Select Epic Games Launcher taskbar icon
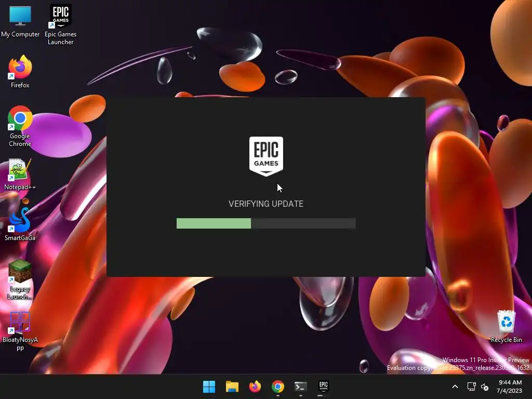 point(323,387)
